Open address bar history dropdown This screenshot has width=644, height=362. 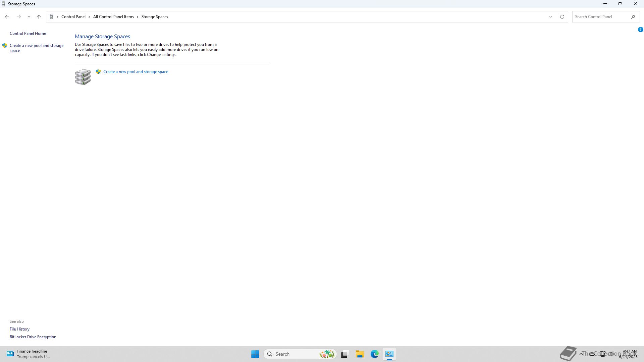550,17
